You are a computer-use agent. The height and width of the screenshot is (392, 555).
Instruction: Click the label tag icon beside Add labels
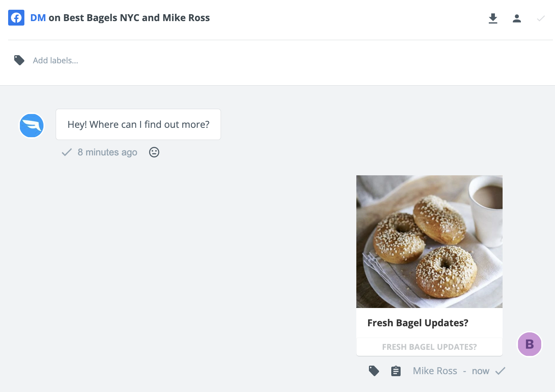(19, 60)
